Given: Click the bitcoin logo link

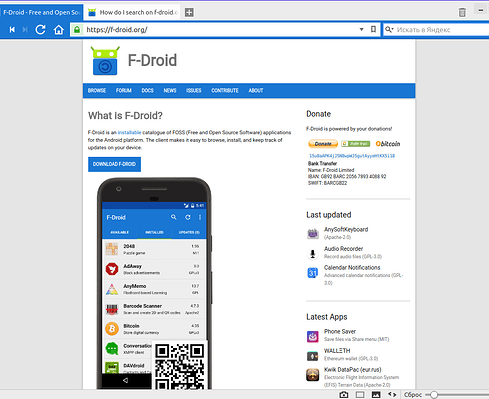Looking at the screenshot, I should [x=388, y=144].
